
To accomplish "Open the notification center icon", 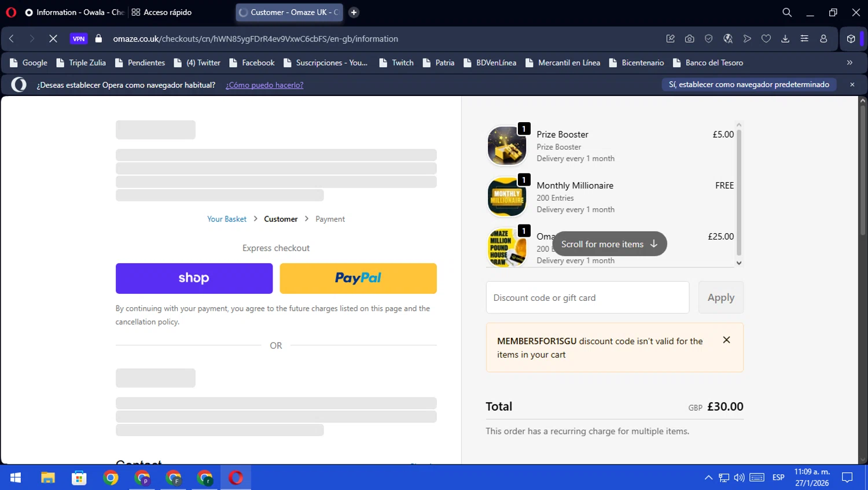I will (847, 477).
